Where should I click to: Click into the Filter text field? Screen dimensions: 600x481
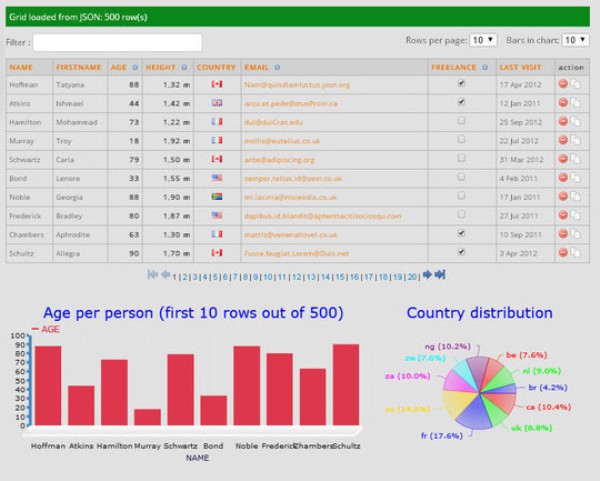click(117, 42)
